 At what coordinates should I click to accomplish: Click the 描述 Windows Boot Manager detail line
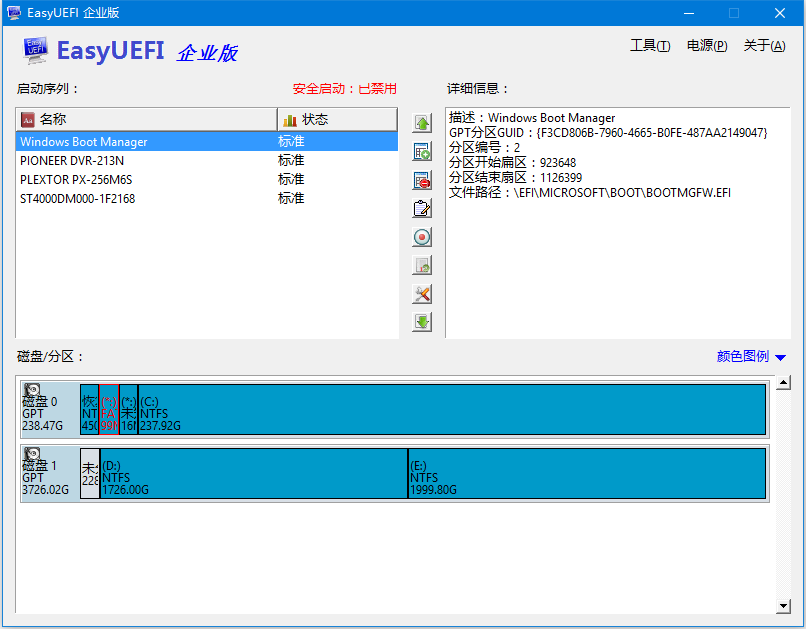[x=532, y=118]
